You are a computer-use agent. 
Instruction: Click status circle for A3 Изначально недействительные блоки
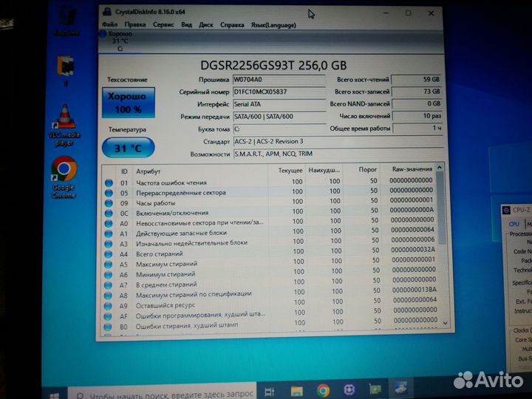108,244
